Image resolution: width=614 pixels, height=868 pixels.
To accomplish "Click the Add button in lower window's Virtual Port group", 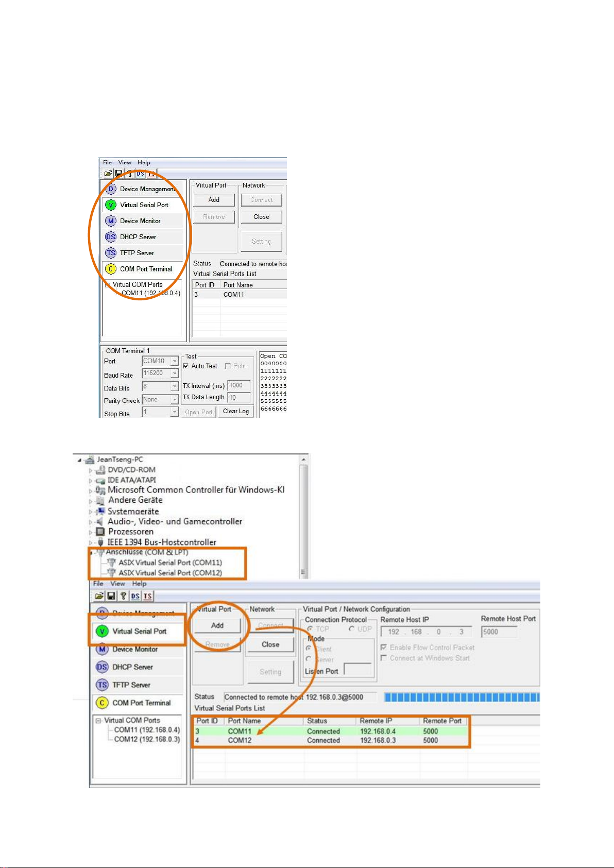I will [x=217, y=625].
